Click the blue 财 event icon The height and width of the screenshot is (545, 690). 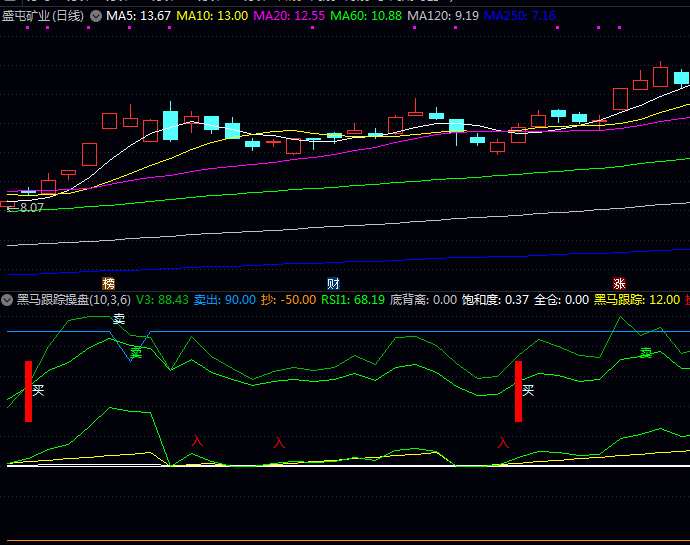333,283
